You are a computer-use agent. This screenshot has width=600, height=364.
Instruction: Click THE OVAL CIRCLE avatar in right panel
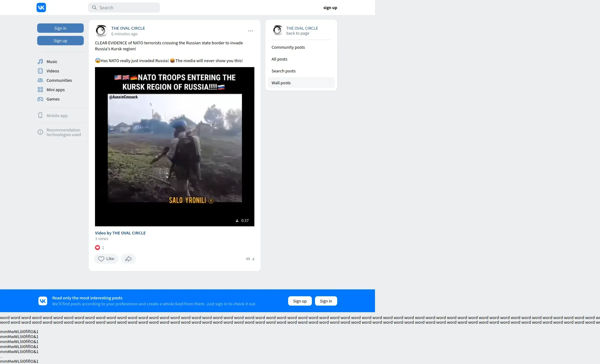[x=277, y=30]
